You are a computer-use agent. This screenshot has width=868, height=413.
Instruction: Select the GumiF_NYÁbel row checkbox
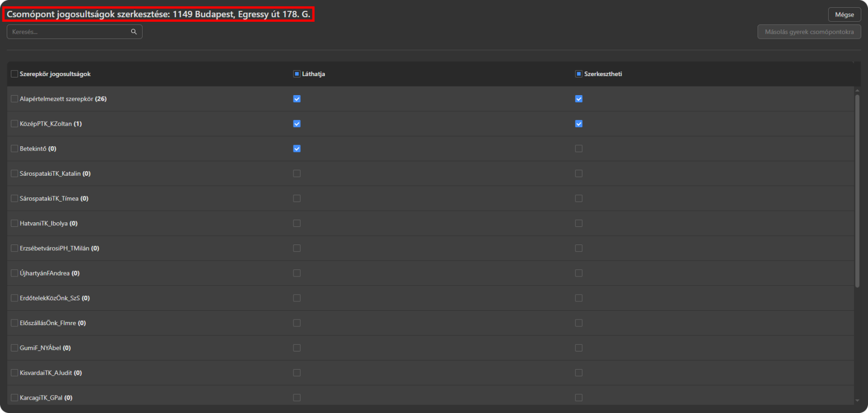coord(14,348)
